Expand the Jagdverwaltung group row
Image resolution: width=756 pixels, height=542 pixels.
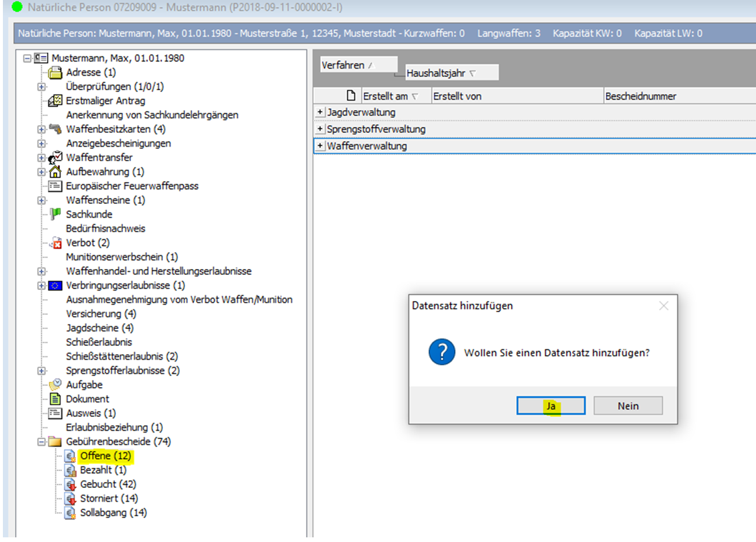pos(320,112)
